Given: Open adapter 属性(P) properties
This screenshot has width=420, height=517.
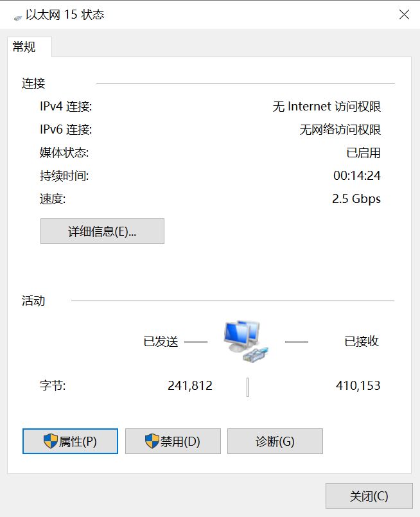Looking at the screenshot, I should [x=70, y=441].
